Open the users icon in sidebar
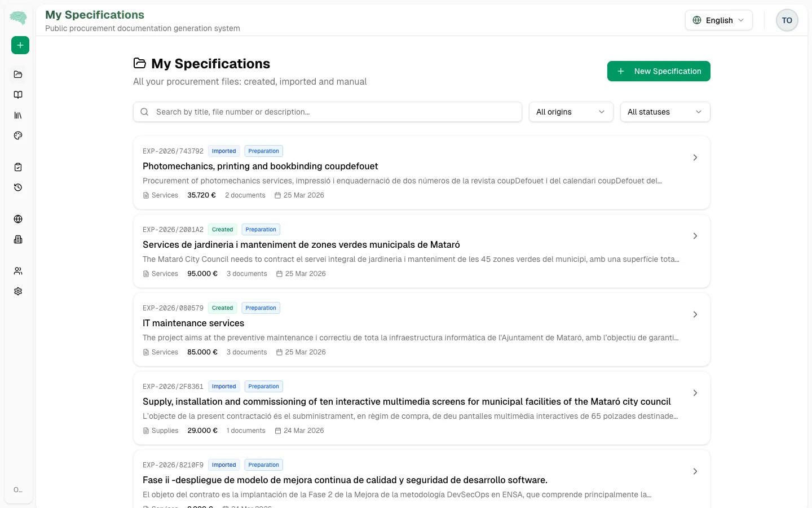This screenshot has height=508, width=812. pos(18,271)
